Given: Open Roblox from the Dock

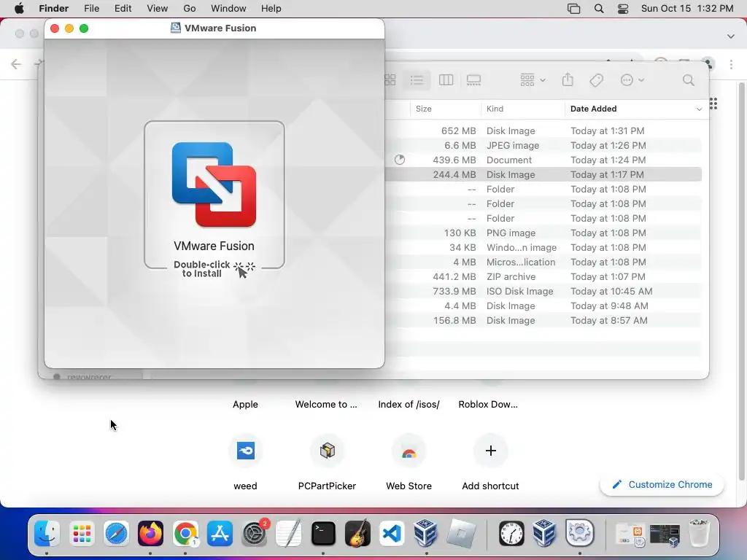Looking at the screenshot, I should [x=461, y=533].
